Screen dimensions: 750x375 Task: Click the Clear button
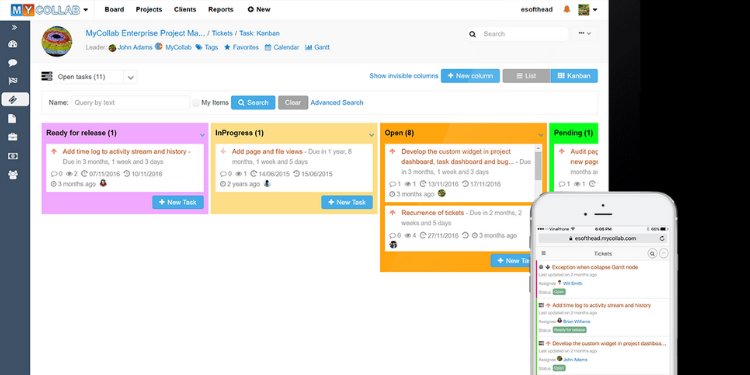293,102
